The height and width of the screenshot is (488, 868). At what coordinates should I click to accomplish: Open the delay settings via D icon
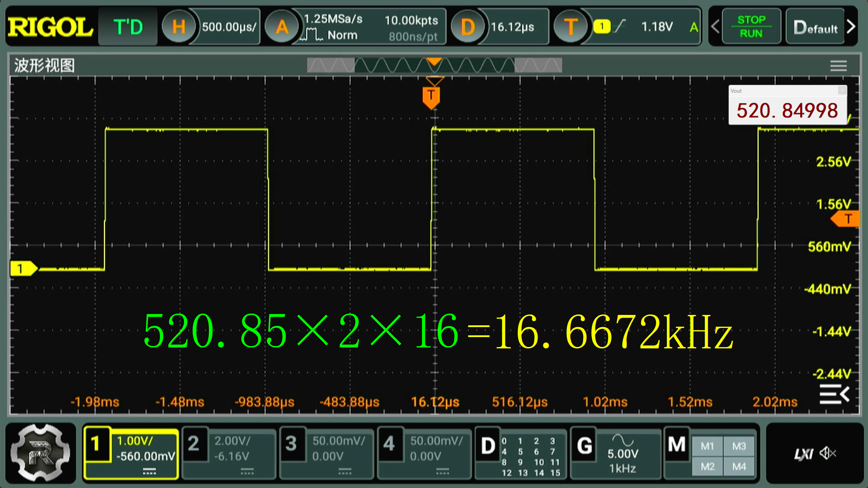pos(468,26)
